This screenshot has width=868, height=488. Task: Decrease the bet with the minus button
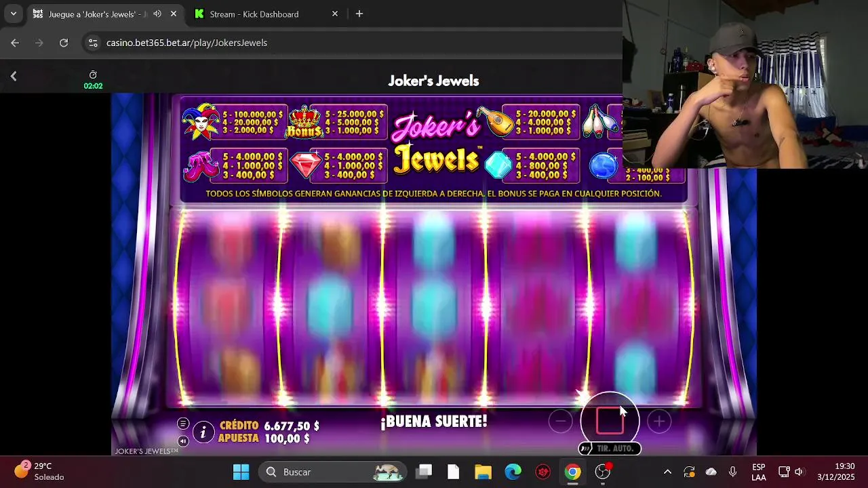coord(560,422)
